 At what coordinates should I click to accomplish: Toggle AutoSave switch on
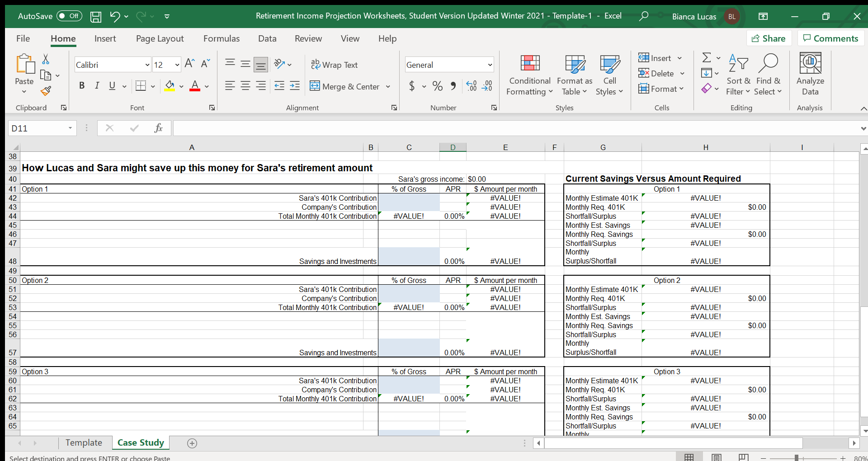pyautogui.click(x=69, y=16)
